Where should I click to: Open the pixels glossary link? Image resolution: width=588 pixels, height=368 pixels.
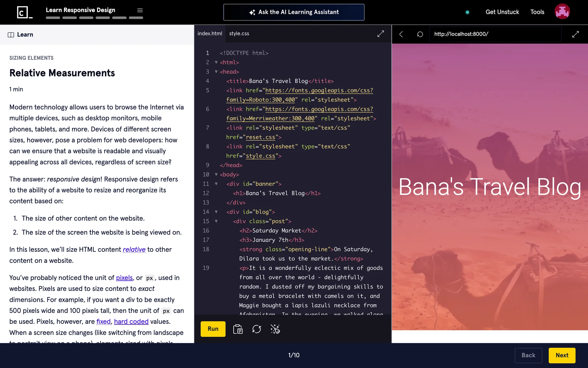[x=124, y=278]
